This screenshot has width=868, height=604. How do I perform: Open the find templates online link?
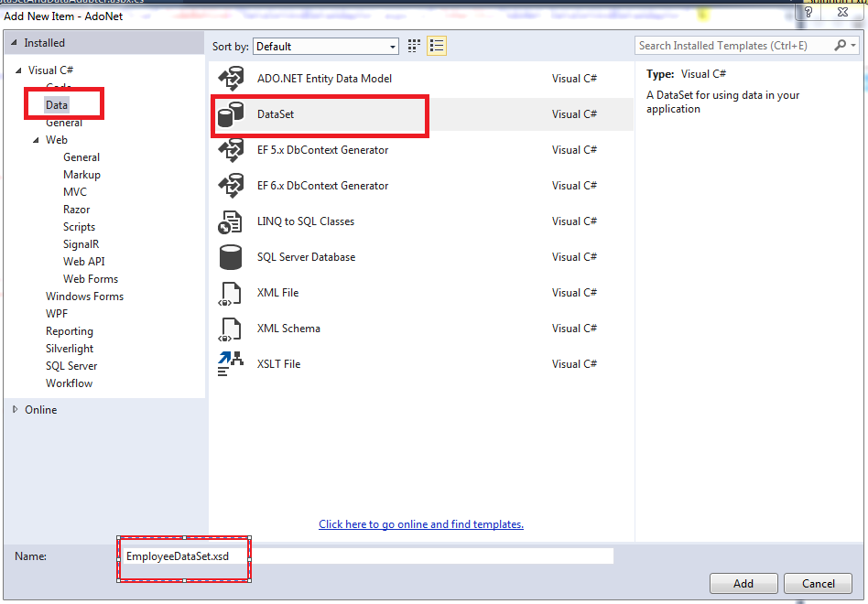421,524
